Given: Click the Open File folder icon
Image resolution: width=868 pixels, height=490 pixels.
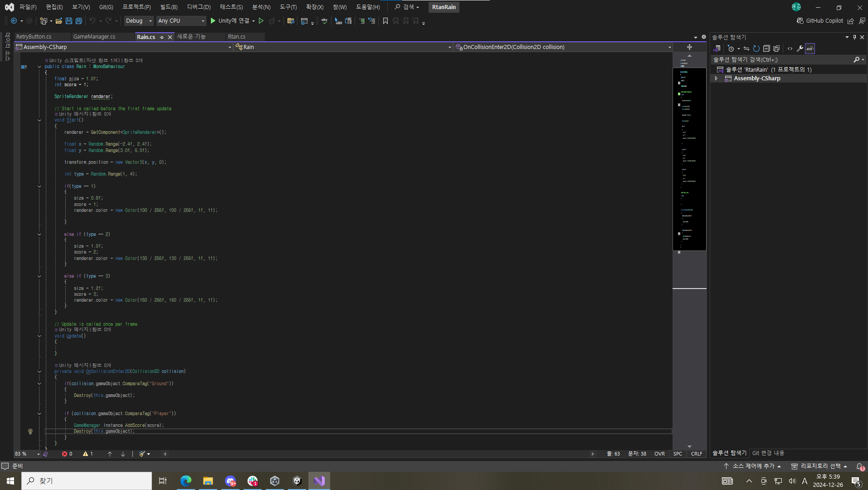Looking at the screenshot, I should click(59, 21).
